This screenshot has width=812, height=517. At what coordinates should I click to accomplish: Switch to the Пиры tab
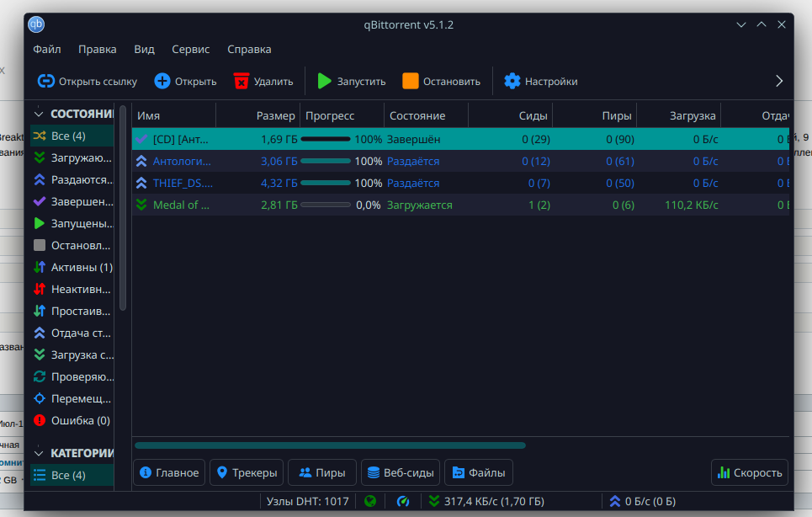click(x=322, y=472)
